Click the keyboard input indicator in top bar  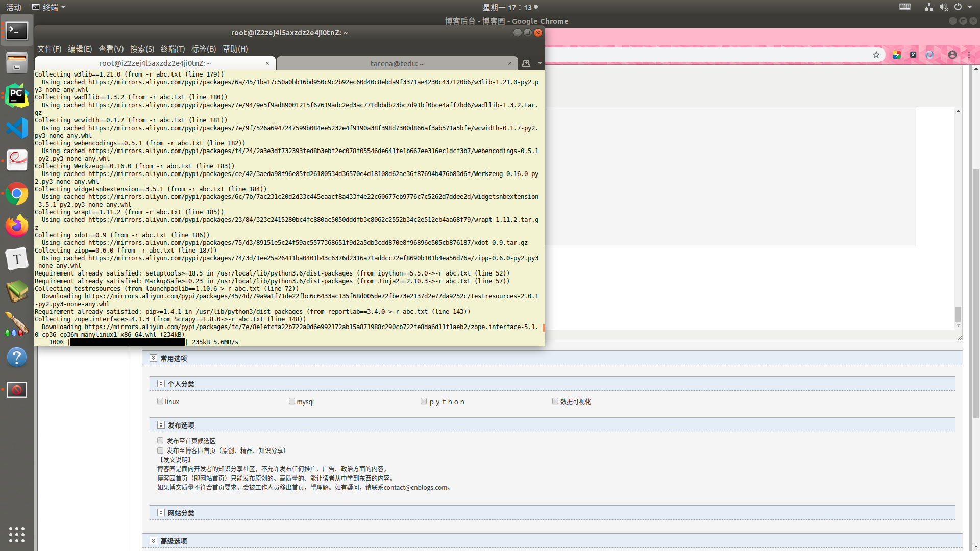[x=905, y=7]
